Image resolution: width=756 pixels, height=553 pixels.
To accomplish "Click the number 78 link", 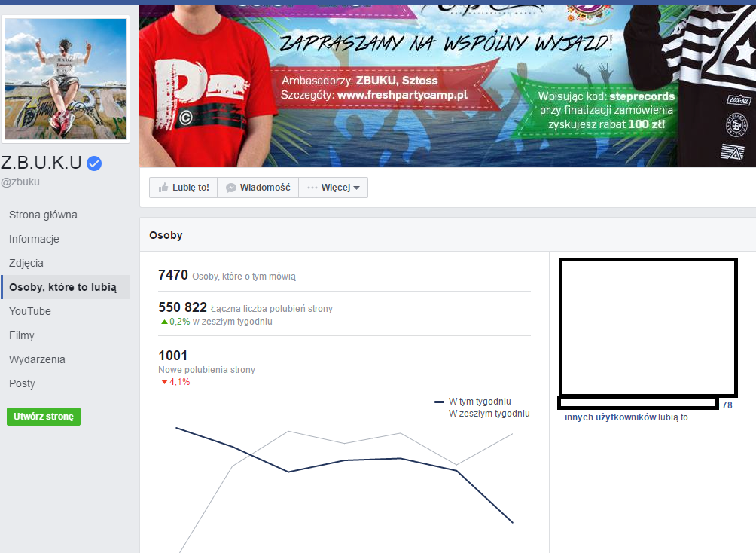I will point(727,405).
